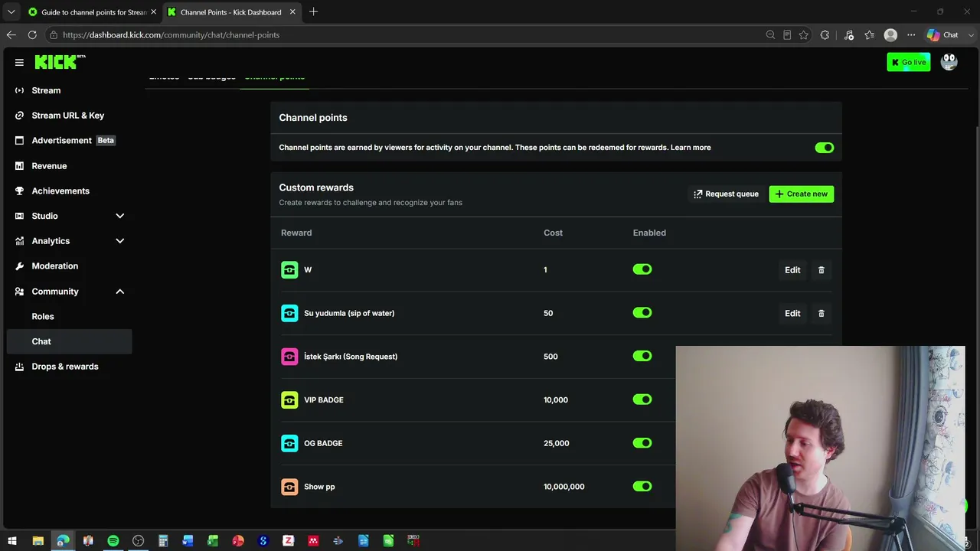Go back to the previous page
This screenshot has width=980, height=551.
point(11,34)
